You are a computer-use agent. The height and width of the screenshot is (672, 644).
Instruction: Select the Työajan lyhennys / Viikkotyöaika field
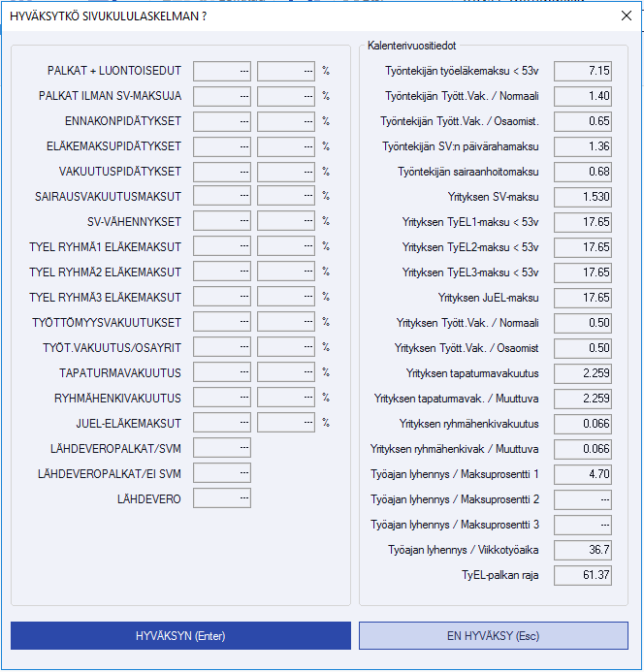583,550
